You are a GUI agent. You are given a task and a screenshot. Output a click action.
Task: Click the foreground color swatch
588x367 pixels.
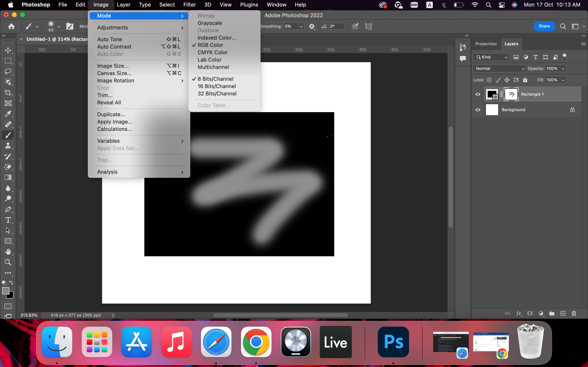point(5,290)
